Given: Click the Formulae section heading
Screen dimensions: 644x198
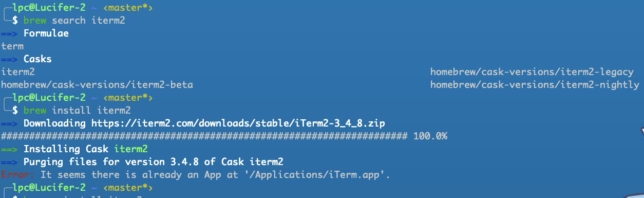Looking at the screenshot, I should (46, 33).
